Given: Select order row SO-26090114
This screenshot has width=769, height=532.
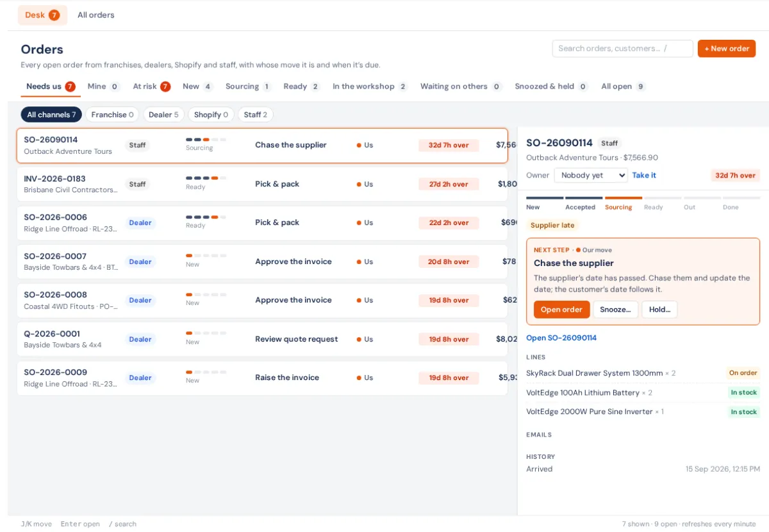Looking at the screenshot, I should 262,145.
